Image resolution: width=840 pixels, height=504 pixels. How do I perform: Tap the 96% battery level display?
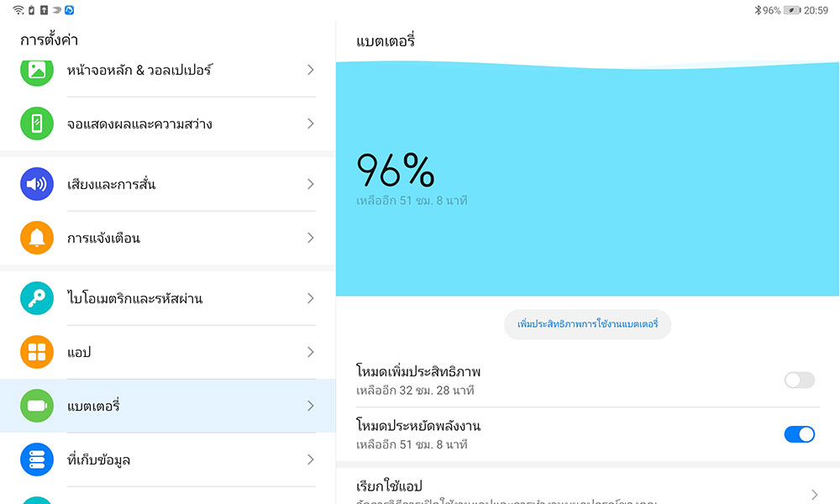(396, 171)
